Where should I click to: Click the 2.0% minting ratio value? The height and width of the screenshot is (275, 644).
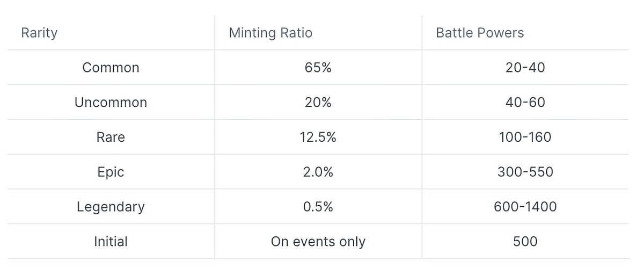(318, 172)
